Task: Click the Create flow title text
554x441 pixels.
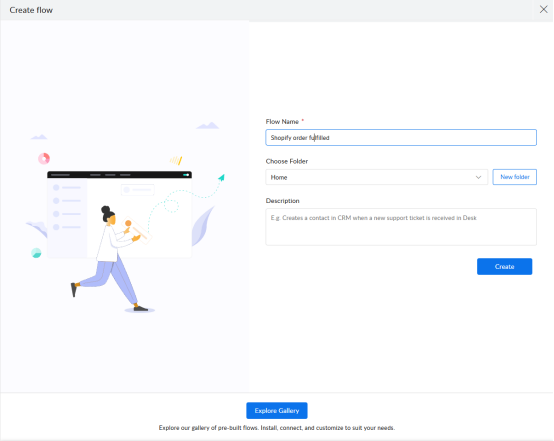Action: (x=31, y=10)
